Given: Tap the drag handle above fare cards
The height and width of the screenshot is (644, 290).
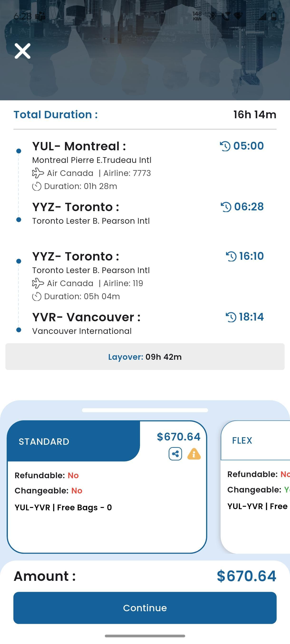Looking at the screenshot, I should point(145,410).
